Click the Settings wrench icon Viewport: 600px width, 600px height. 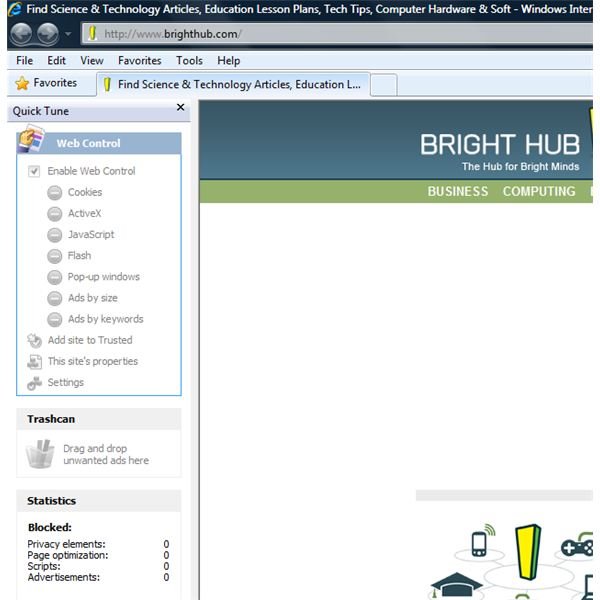[x=34, y=383]
